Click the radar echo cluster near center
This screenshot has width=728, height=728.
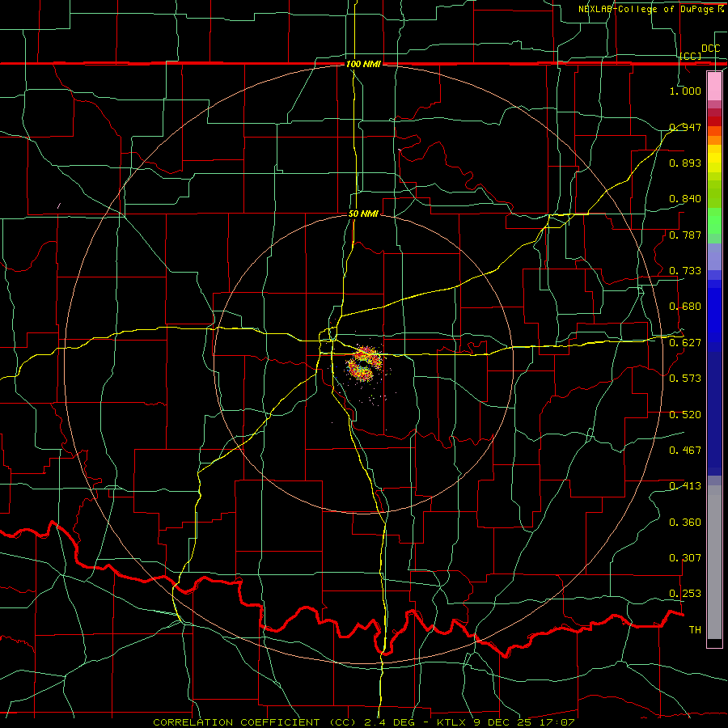point(365,365)
